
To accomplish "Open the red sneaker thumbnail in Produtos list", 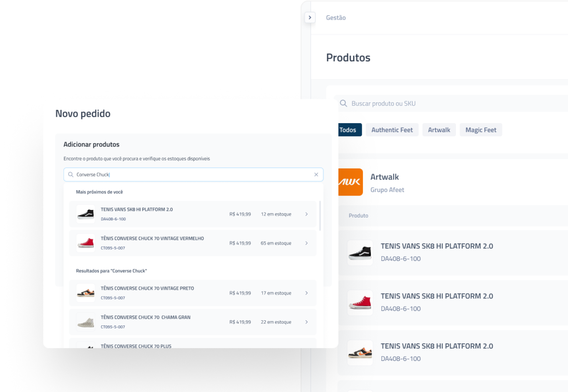I will [x=360, y=303].
